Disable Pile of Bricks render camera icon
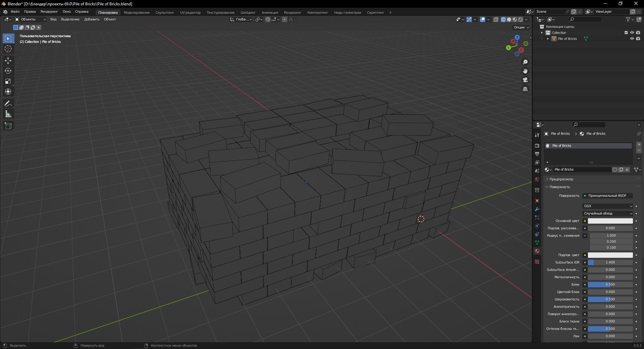Screen dimensions: 644x349 638,39
